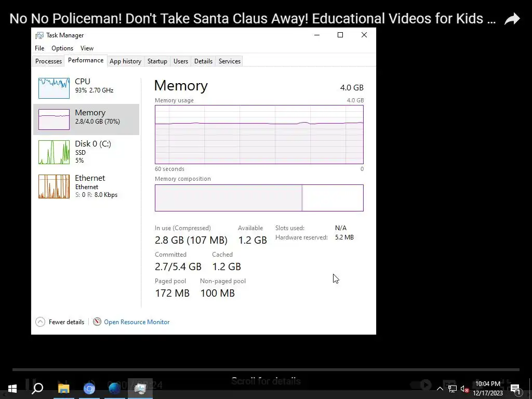Click the "5.2 MB" hardware reserved value

pos(344,237)
